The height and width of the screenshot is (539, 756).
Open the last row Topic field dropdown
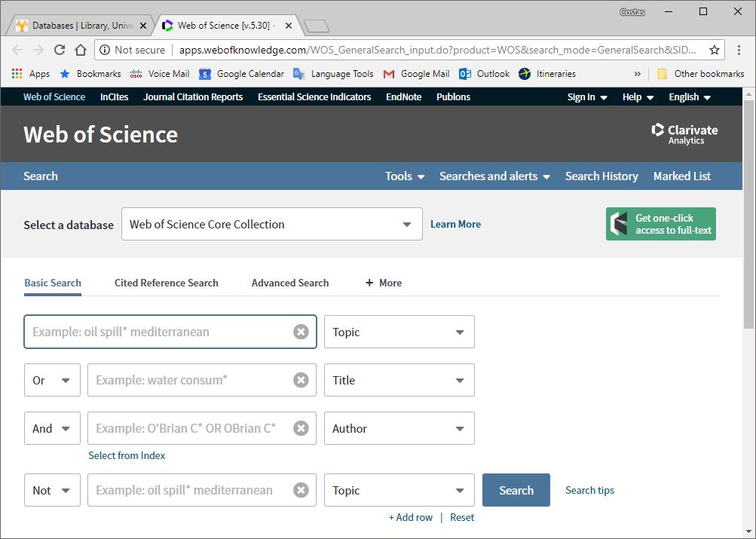coord(399,490)
